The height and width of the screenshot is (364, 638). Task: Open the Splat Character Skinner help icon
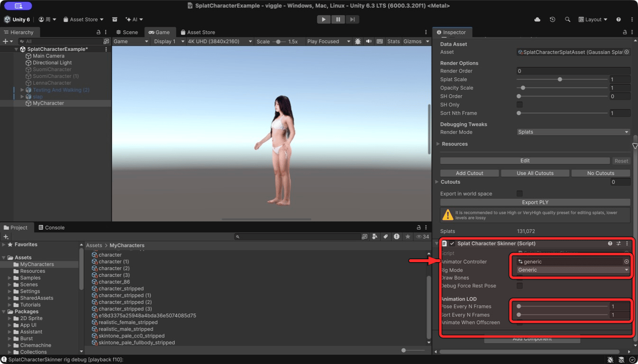[610, 244]
